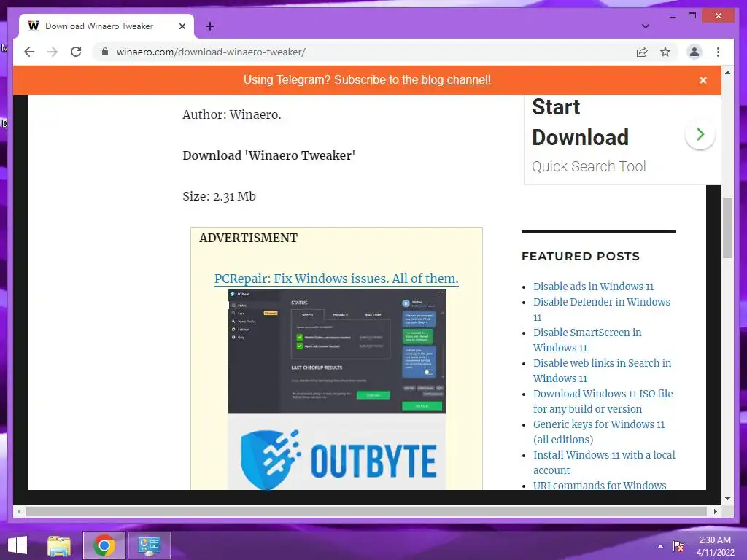This screenshot has width=747, height=560.
Task: Click the vertical scrollbar thumb
Action: click(x=727, y=227)
